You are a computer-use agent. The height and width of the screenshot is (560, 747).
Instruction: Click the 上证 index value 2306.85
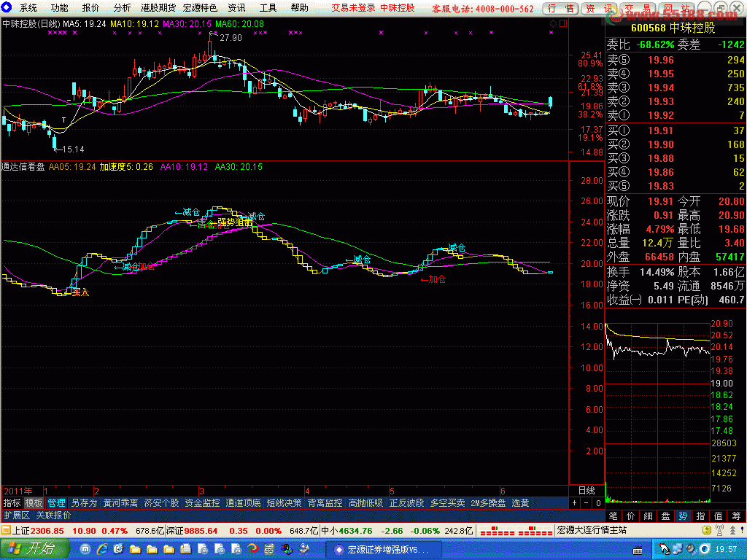(47, 531)
